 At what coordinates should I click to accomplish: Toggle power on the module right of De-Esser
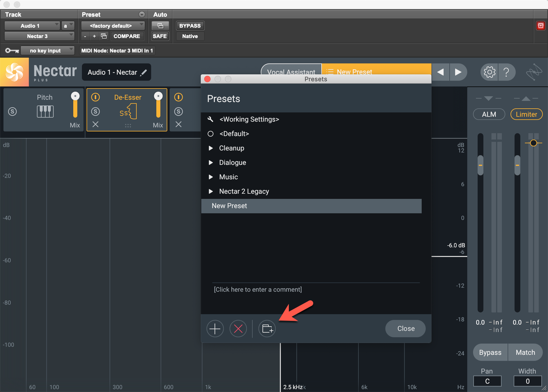(x=179, y=97)
